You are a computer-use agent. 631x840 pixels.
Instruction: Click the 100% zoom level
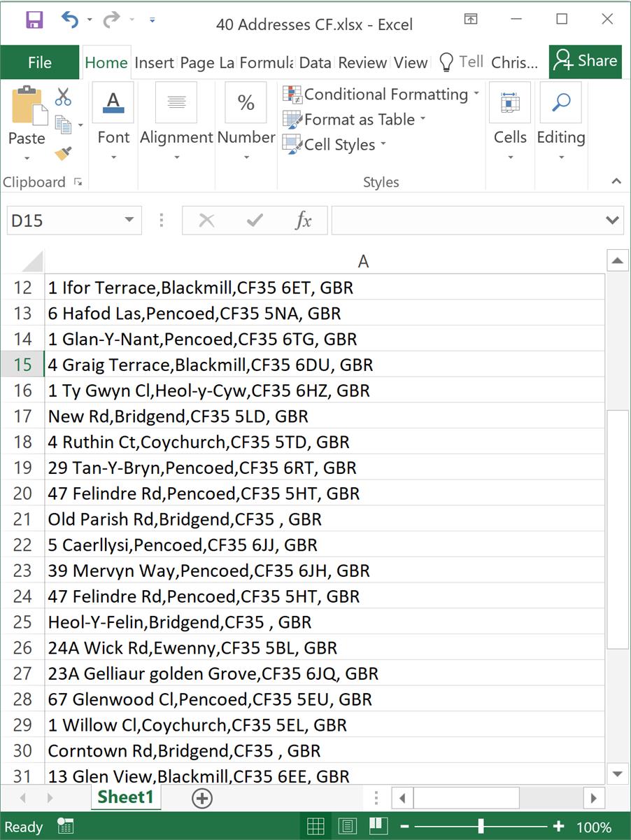(x=594, y=827)
